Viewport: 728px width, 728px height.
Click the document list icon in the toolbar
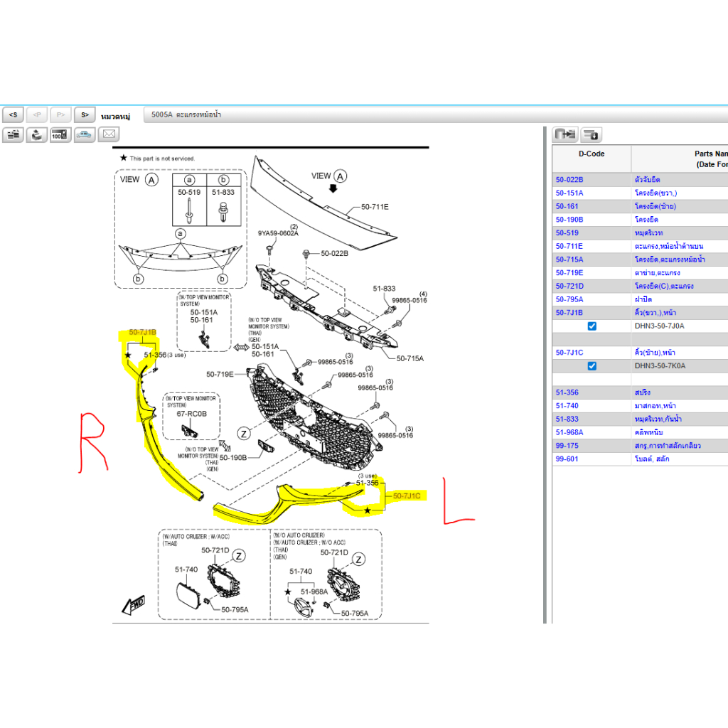click(13, 134)
